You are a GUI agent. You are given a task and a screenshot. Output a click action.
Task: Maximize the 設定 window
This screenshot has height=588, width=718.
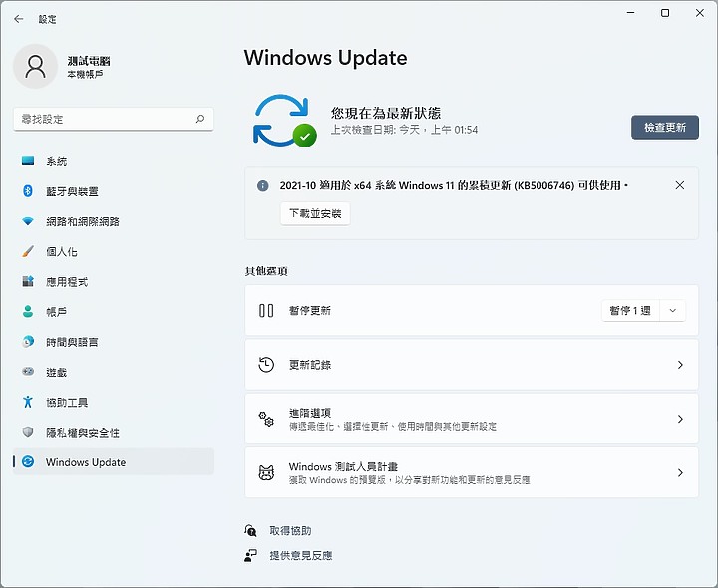click(665, 13)
